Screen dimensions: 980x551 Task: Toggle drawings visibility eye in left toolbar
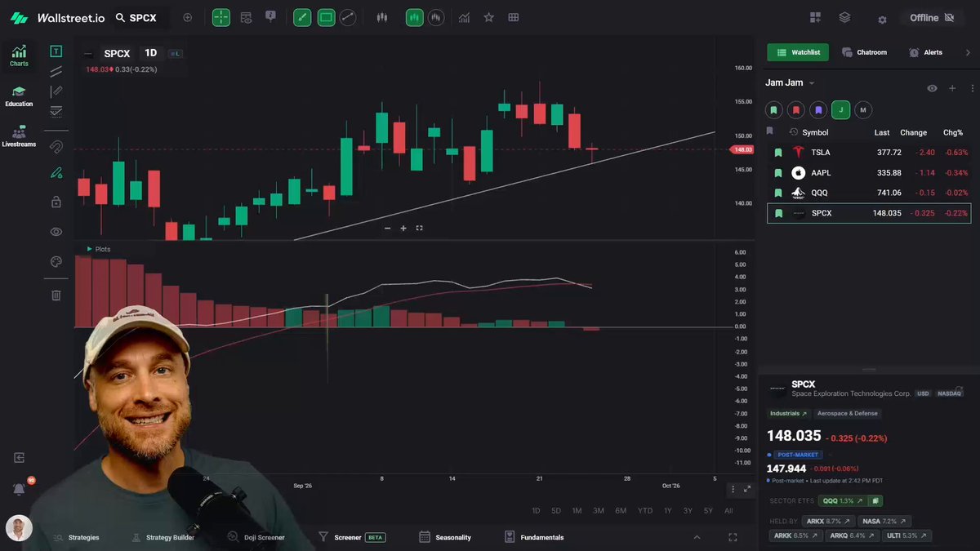56,232
